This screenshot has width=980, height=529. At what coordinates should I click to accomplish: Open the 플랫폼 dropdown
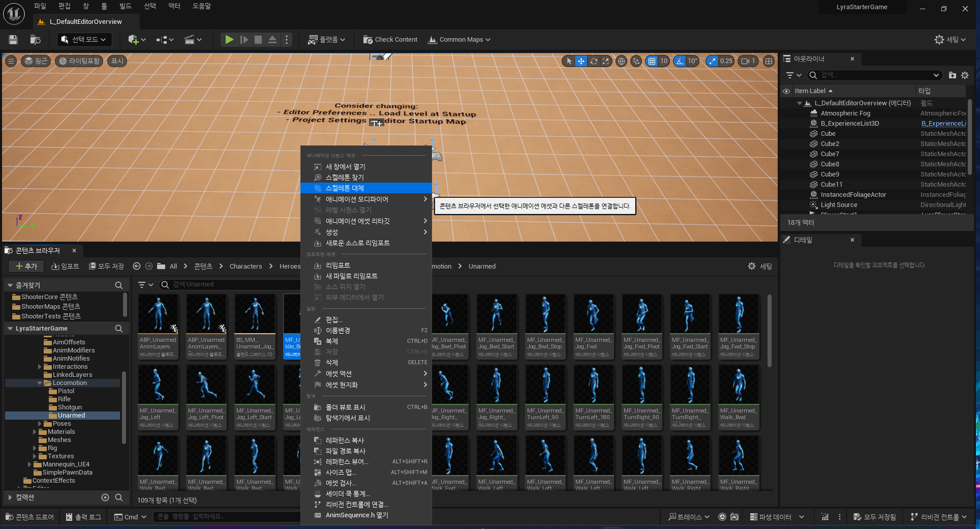pos(326,40)
